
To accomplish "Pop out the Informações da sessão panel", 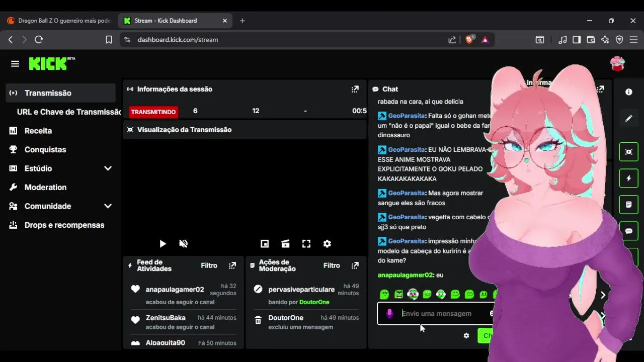I will coord(355,89).
